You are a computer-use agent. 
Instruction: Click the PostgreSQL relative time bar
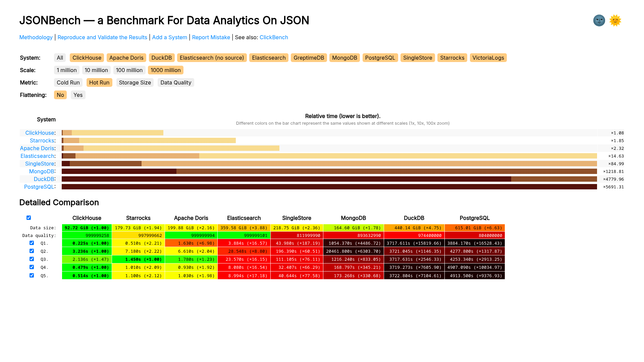pos(329,187)
